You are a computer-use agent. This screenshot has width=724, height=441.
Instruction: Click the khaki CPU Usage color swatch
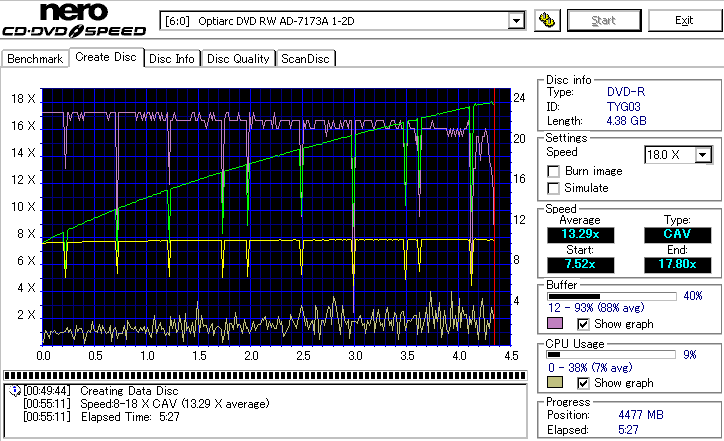(x=554, y=383)
